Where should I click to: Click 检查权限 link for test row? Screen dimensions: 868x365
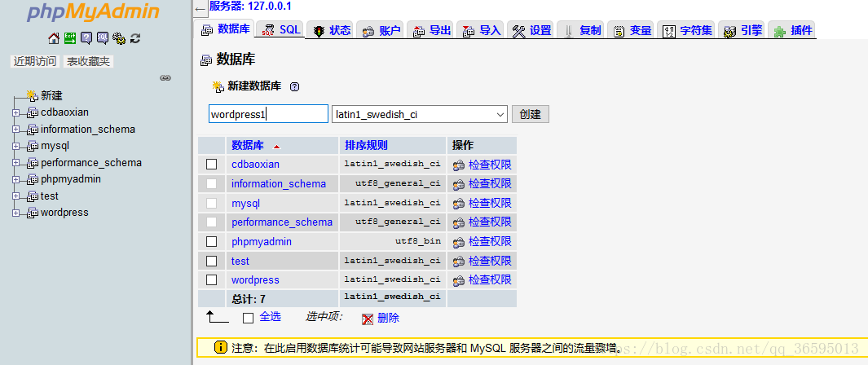490,261
